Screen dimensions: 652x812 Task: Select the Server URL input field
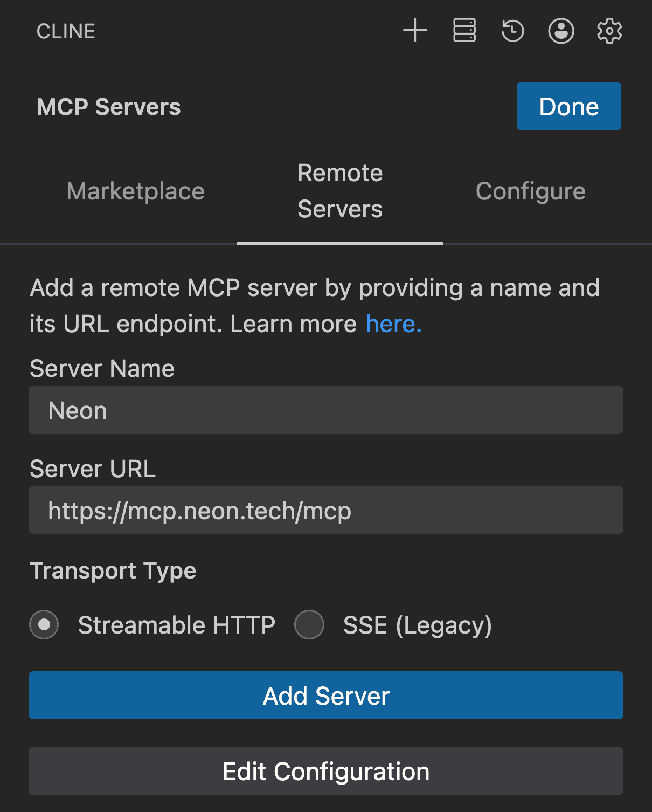pos(325,510)
